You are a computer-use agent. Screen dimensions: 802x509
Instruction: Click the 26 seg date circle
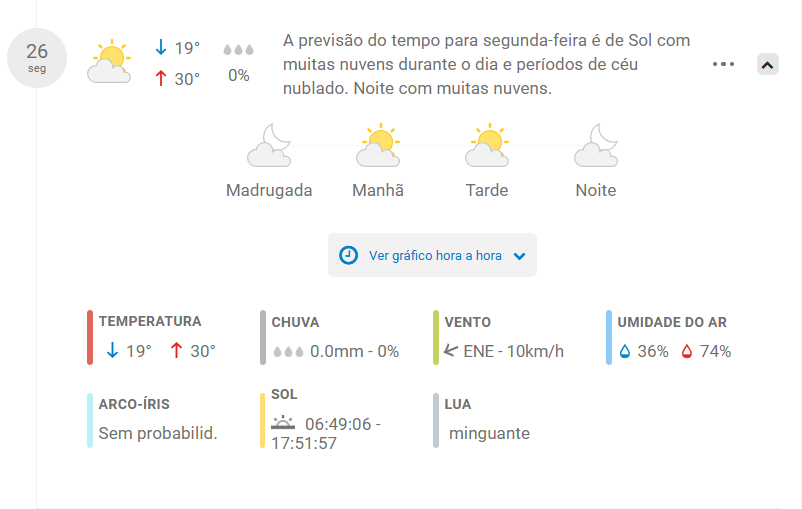tap(37, 58)
